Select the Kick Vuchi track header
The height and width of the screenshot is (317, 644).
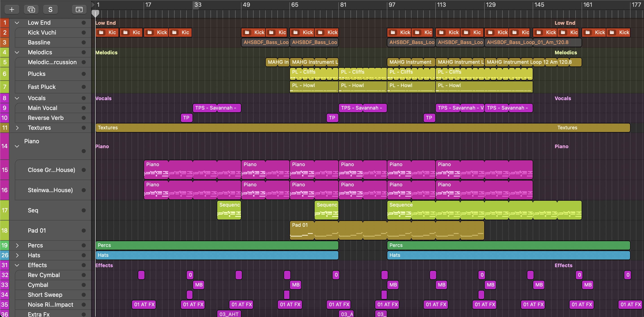click(53, 33)
